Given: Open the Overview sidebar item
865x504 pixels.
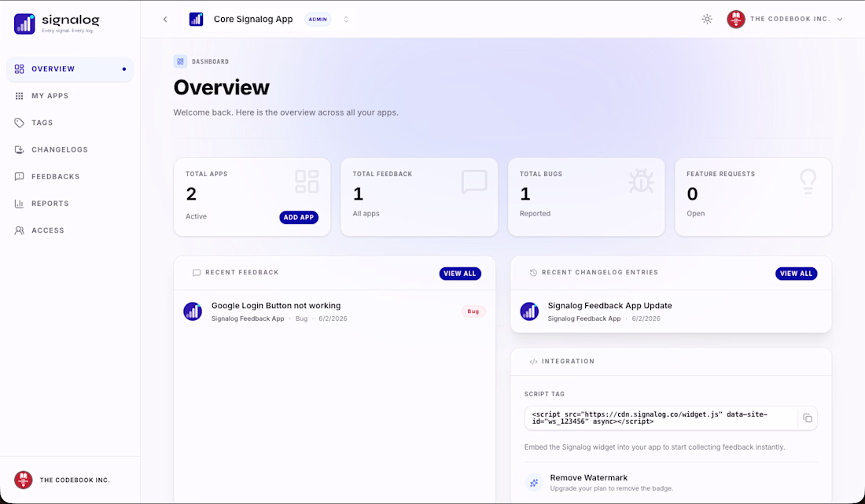Looking at the screenshot, I should point(70,69).
